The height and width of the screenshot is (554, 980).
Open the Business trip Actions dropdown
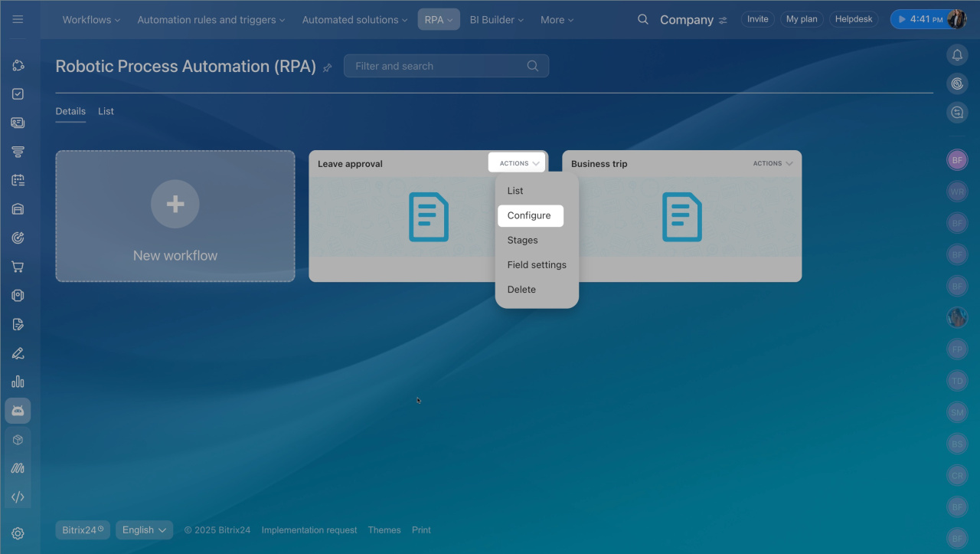tap(773, 163)
